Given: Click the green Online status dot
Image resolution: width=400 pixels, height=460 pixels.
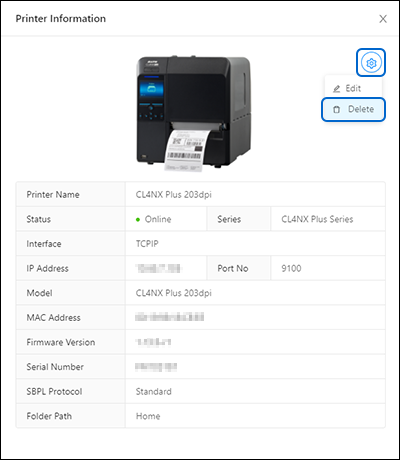Looking at the screenshot, I should (138, 219).
